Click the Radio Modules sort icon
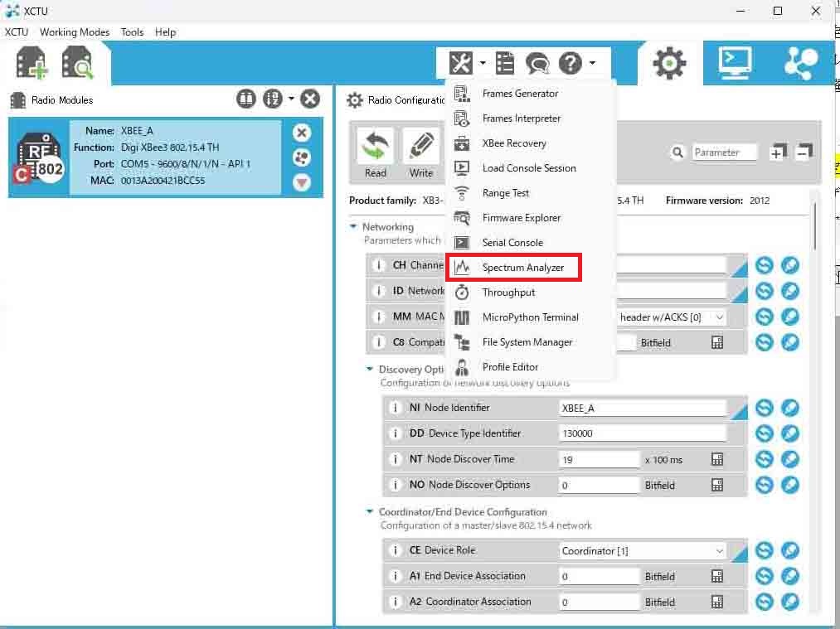840x629 pixels. pos(273,99)
